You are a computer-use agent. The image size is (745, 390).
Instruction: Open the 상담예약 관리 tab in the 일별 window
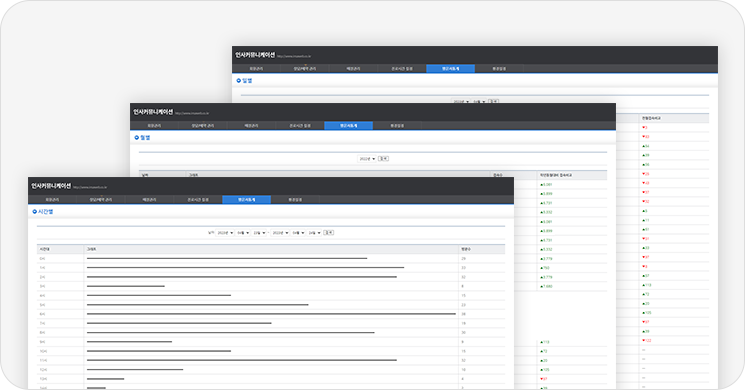[x=305, y=68]
